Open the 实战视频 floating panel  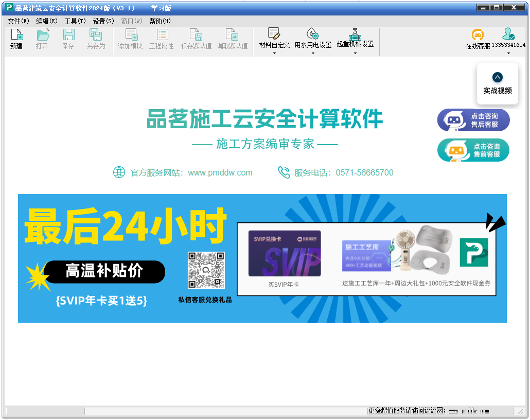coord(497,83)
